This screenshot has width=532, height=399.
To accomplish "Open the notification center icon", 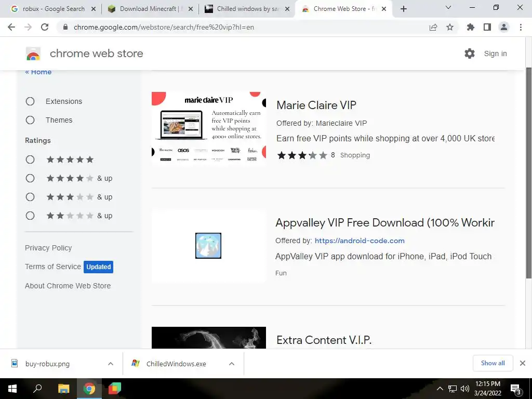I will (516, 389).
